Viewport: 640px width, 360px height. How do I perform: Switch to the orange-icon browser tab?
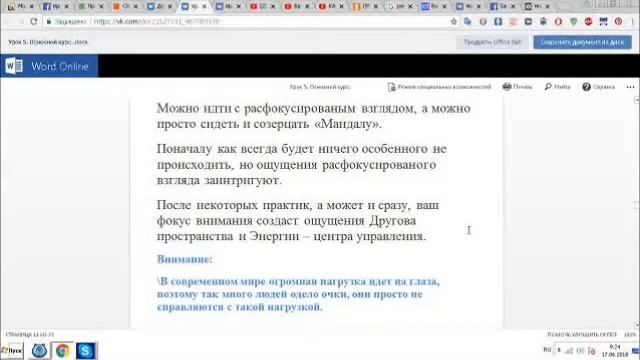124,6
